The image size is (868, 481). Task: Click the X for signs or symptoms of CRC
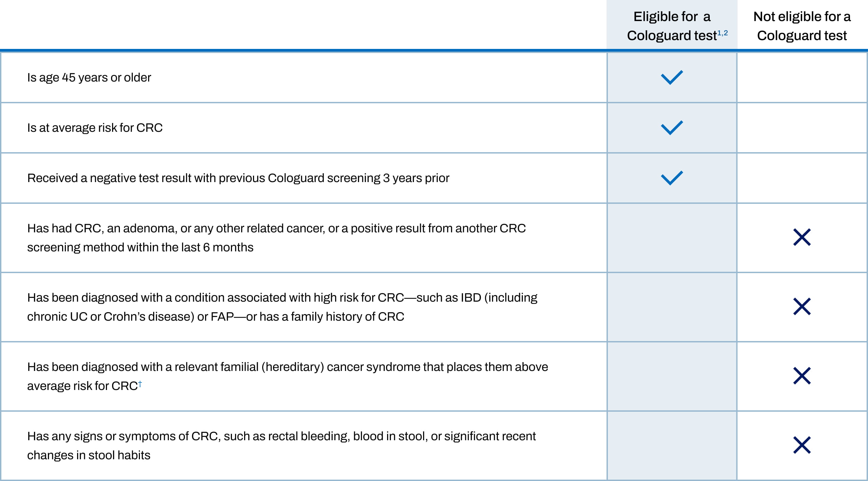(x=802, y=445)
